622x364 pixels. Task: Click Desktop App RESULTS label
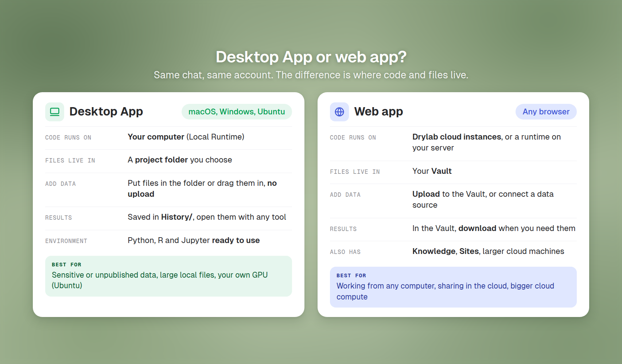click(x=59, y=218)
